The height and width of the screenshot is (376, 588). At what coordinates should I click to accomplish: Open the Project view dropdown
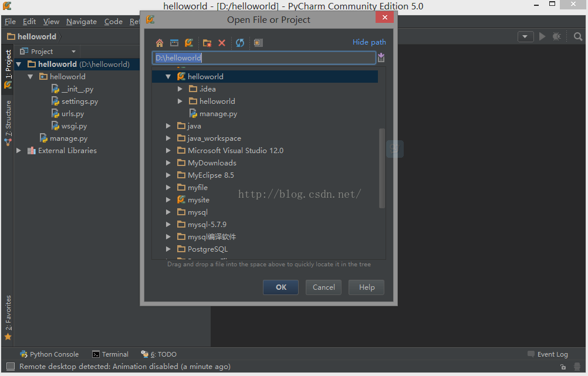[x=73, y=52]
